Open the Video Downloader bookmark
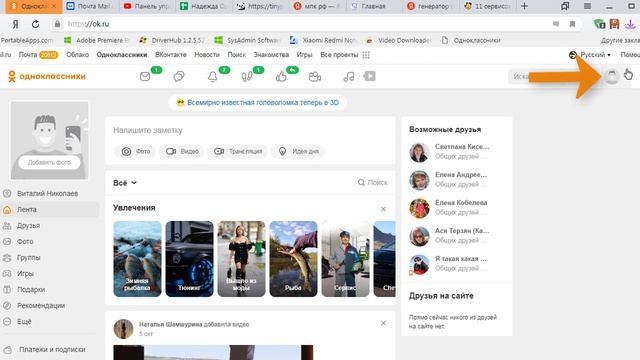The image size is (640, 360). (x=398, y=40)
